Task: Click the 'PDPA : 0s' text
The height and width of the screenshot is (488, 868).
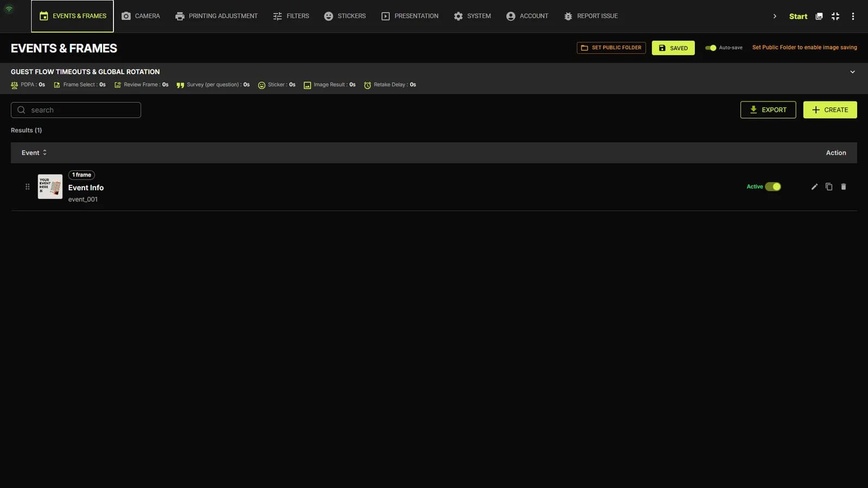Action: 33,85
